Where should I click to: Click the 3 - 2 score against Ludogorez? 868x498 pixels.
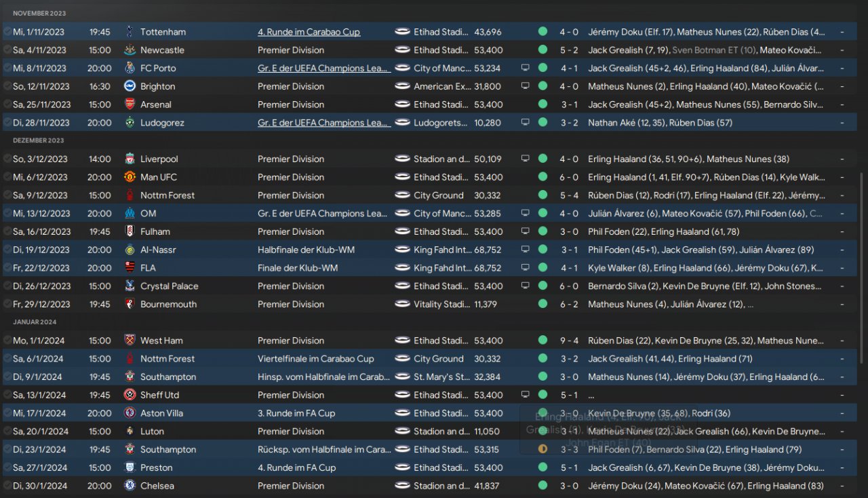click(x=569, y=123)
